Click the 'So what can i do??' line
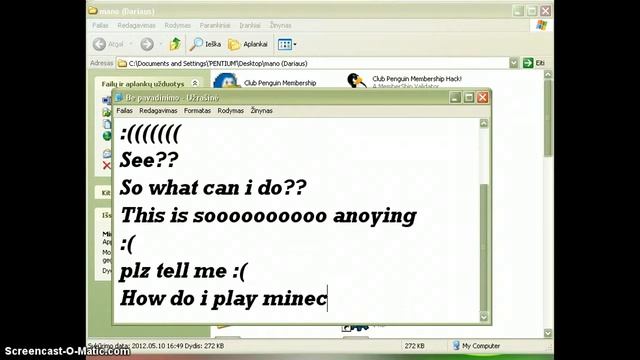This screenshot has height=360, width=640. (x=213, y=187)
